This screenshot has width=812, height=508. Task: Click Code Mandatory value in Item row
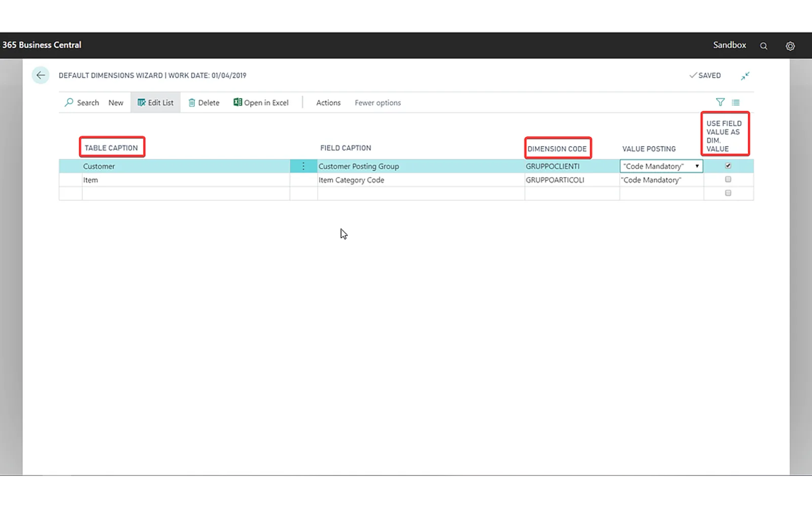coord(661,180)
